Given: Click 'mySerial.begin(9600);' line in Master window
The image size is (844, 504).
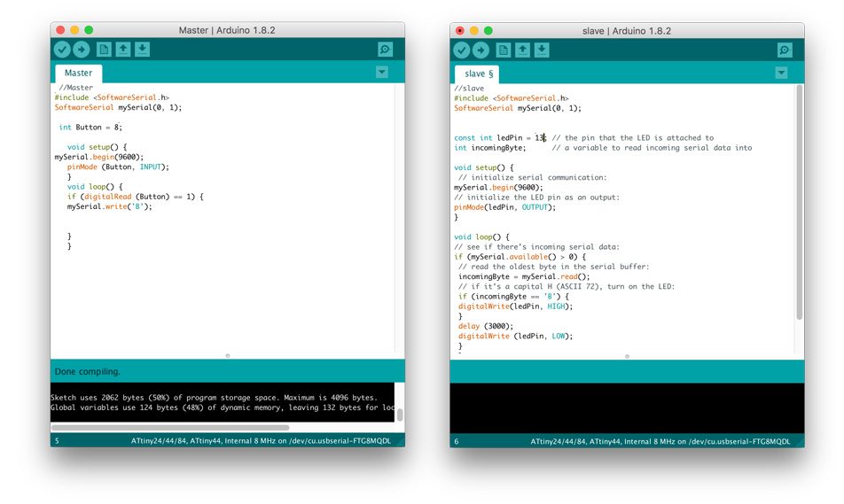Looking at the screenshot, I should (x=99, y=157).
